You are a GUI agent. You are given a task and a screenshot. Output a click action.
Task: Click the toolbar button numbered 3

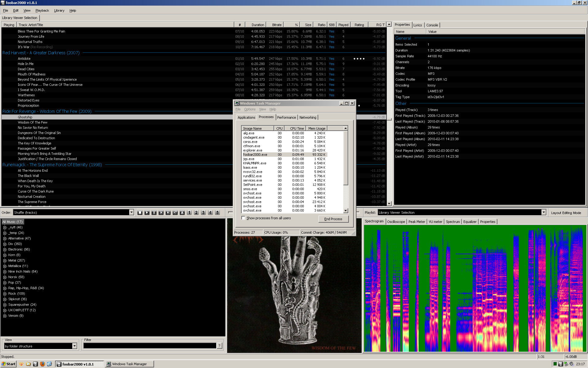[203, 213]
